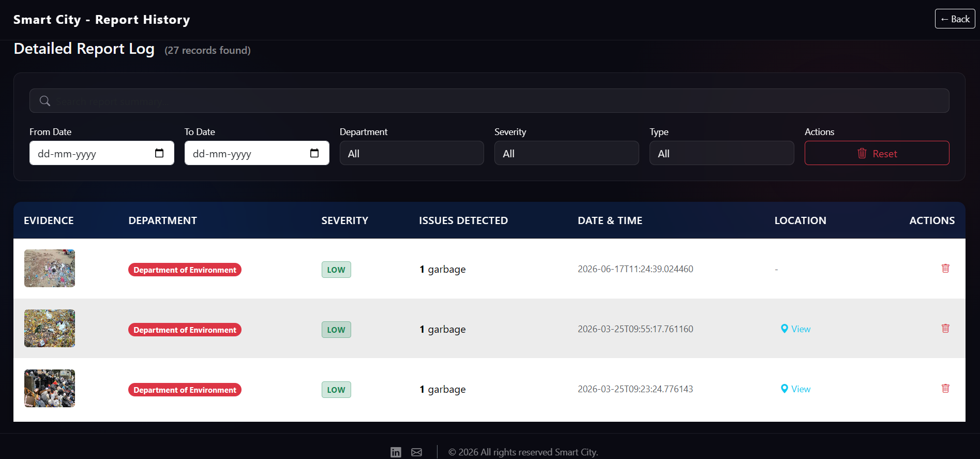Delete the 09:23:24 garbage report
Screen dimensions: 980x459
click(x=945, y=388)
